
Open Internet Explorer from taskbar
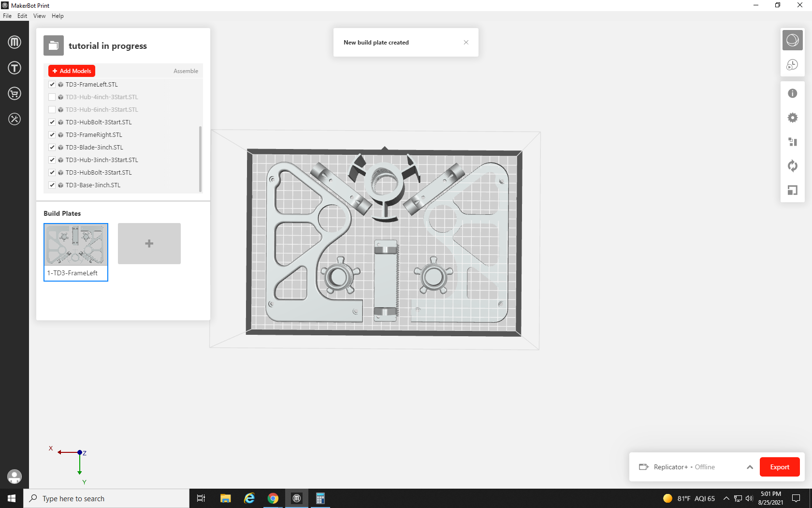[x=249, y=498]
